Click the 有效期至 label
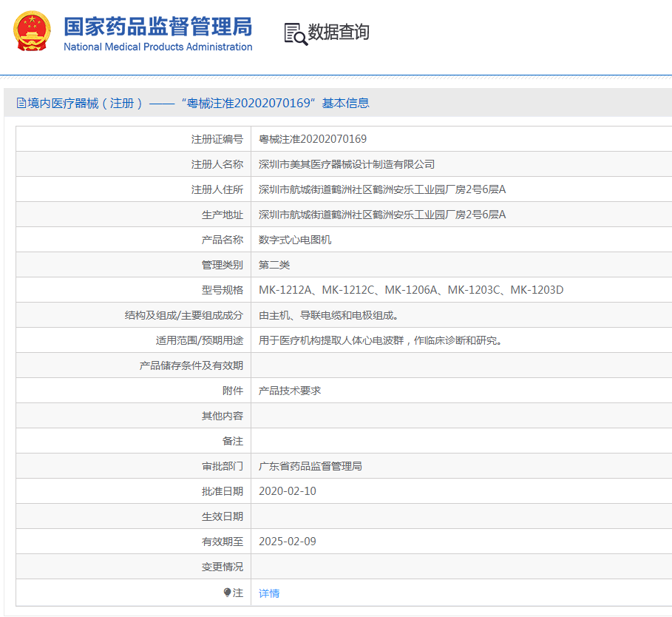 point(222,542)
